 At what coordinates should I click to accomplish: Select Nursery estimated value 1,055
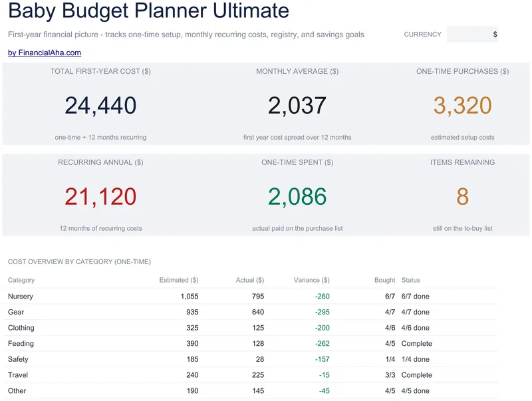tap(190, 296)
